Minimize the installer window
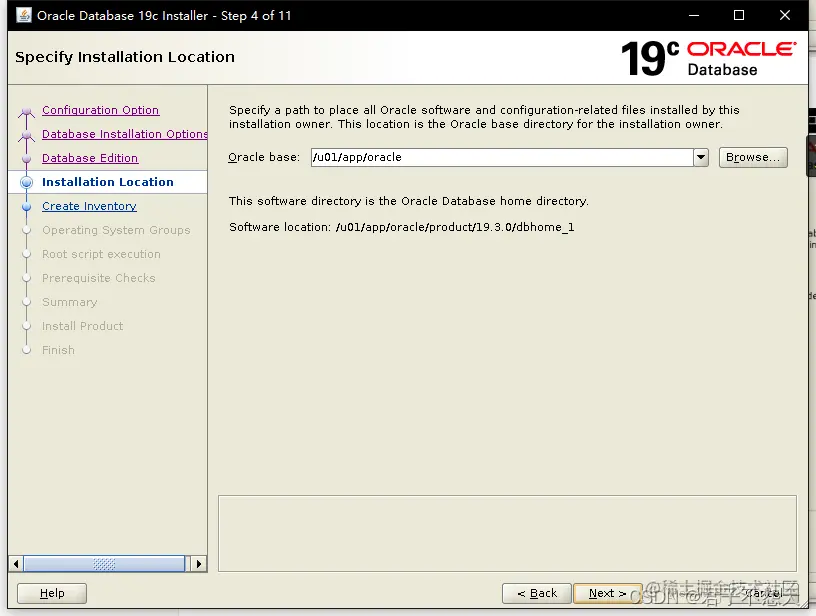Screen dimensions: 816x616 coord(694,15)
